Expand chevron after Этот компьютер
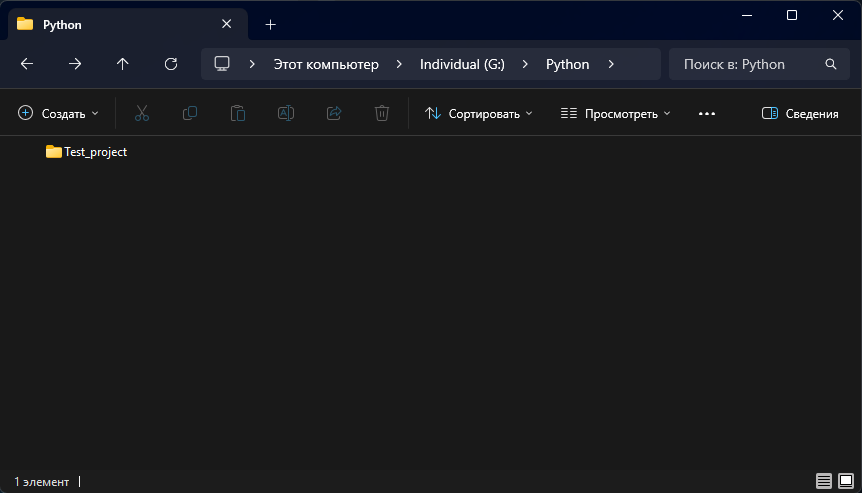The image size is (862, 493). click(399, 64)
